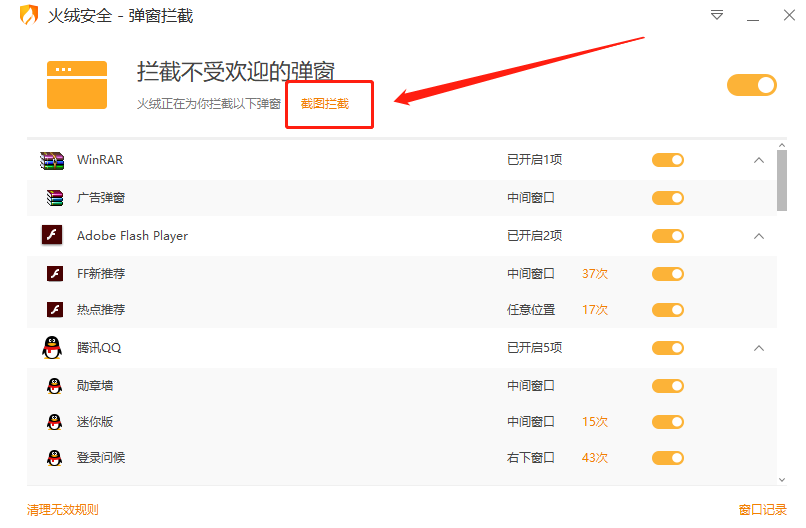Click the 已开启1项 status text
Image resolution: width=806 pixels, height=528 pixels.
[x=535, y=160]
